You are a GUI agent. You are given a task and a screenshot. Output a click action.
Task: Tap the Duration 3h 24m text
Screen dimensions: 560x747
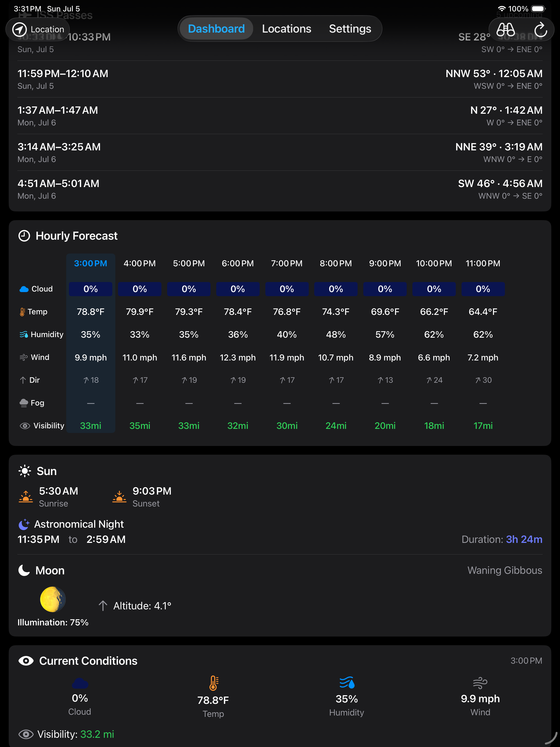[x=502, y=539]
